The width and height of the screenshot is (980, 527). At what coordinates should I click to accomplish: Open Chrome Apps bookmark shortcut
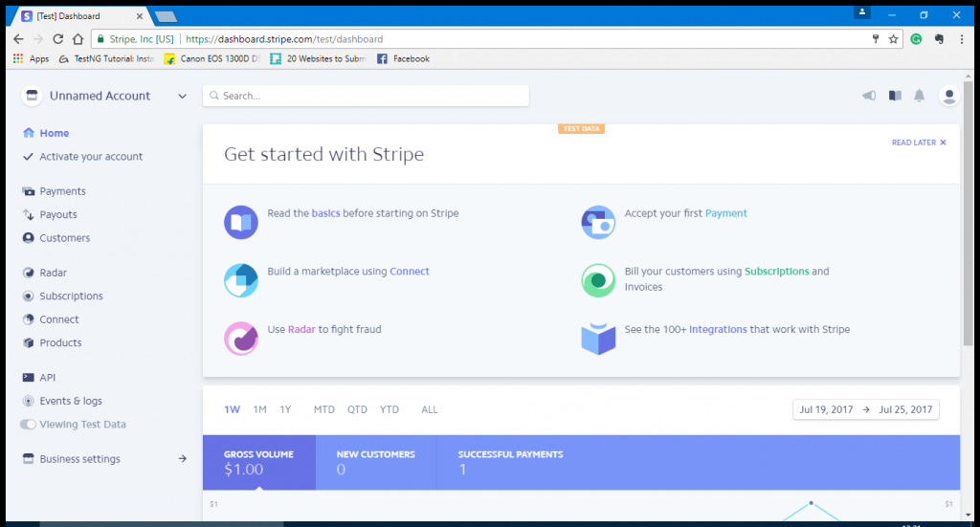tap(32, 58)
